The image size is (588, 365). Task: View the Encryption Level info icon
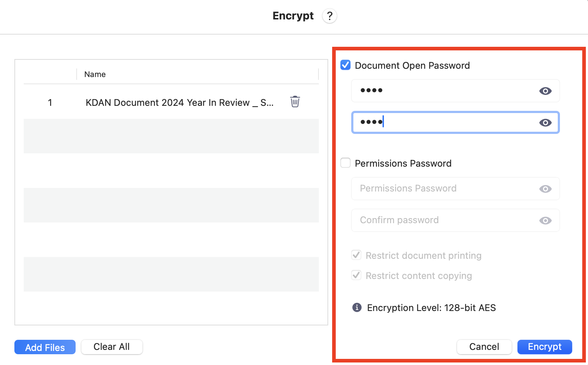point(357,307)
